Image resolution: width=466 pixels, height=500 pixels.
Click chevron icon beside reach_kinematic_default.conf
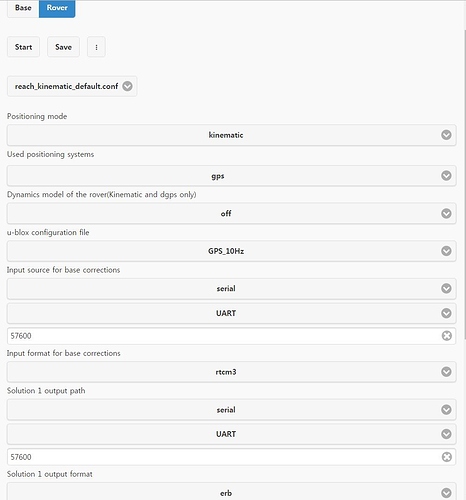(x=127, y=86)
